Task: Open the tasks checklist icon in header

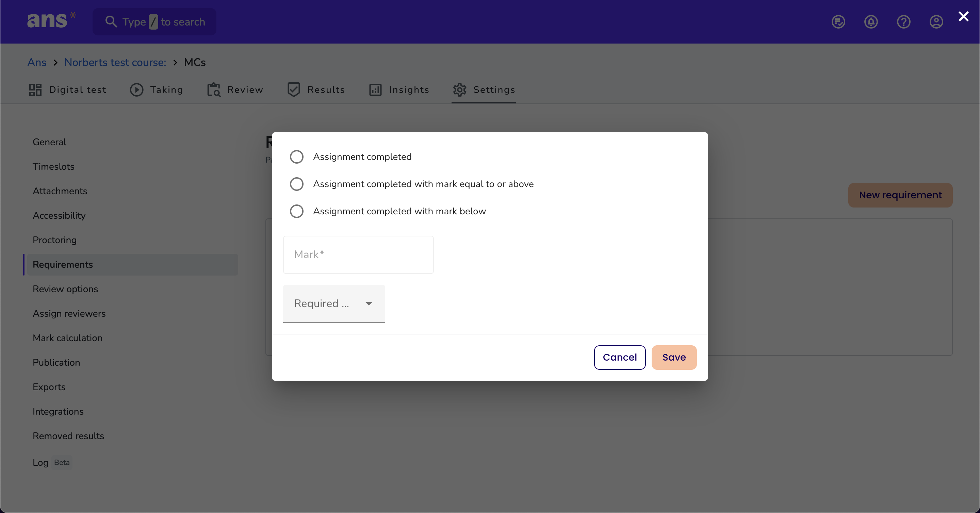Action: coord(838,22)
